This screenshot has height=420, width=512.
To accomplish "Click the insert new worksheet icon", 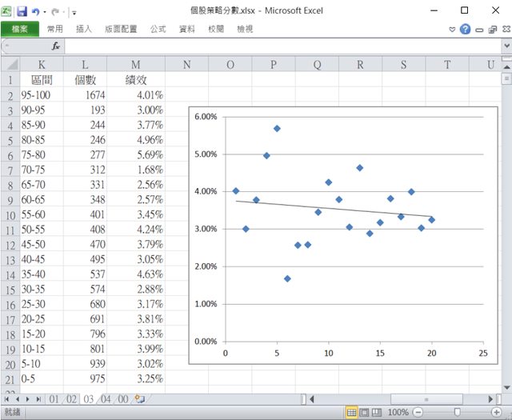I will point(139,398).
